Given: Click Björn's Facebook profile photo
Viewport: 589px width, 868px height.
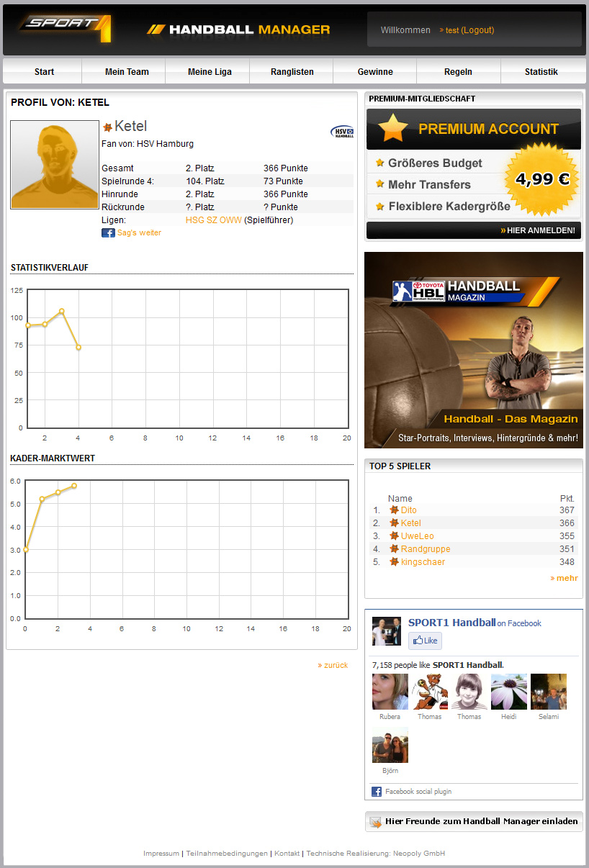Looking at the screenshot, I should click(390, 746).
